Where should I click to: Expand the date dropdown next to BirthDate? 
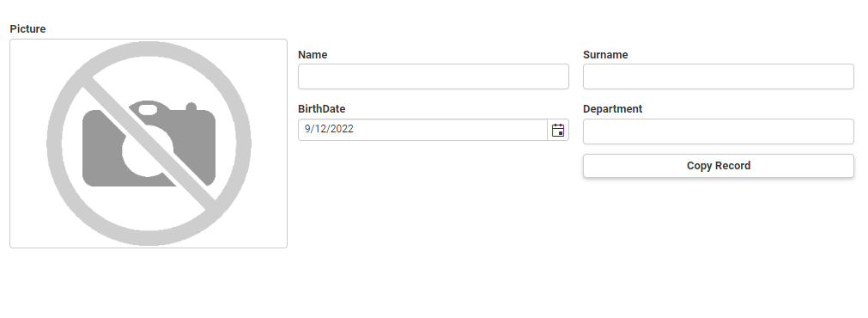(x=558, y=130)
